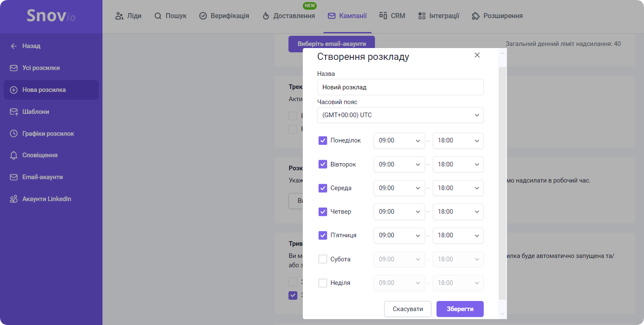Click the dialog vertical scrollbar
The width and height of the screenshot is (644, 325).
point(502,183)
